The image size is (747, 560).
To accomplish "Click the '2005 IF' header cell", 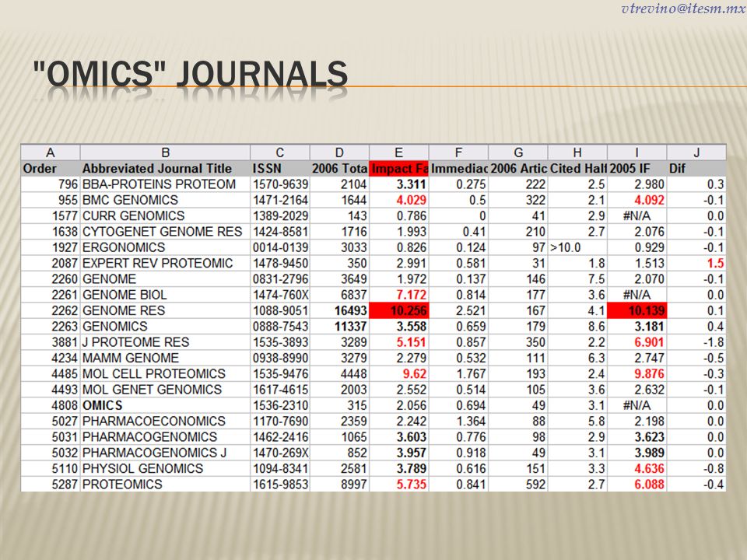I will (637, 169).
